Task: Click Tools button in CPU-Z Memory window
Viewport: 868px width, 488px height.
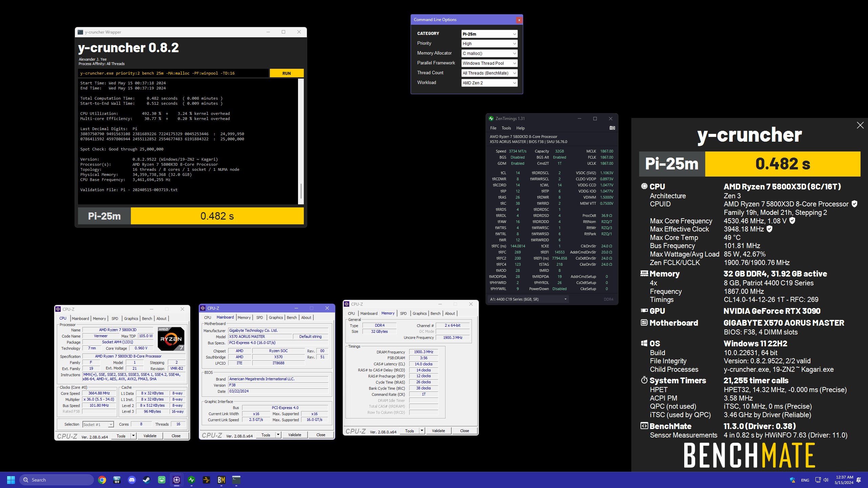Action: (409, 431)
